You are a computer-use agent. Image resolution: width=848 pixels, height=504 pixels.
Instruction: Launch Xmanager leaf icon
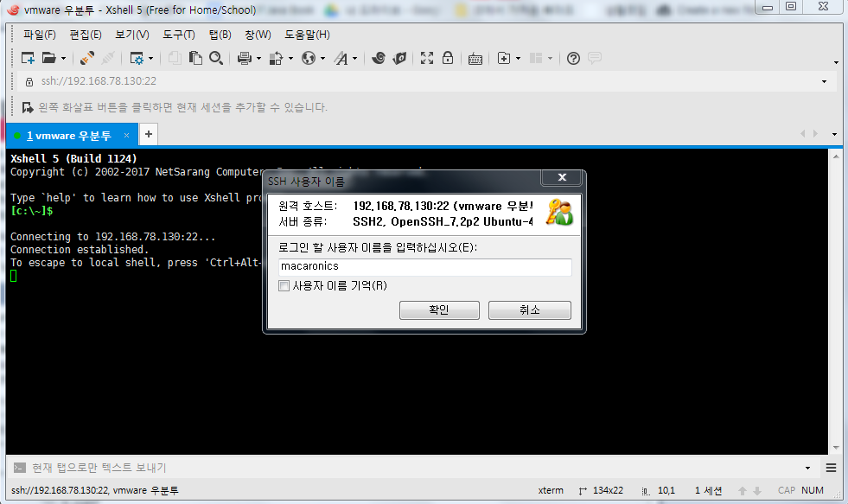[399, 58]
